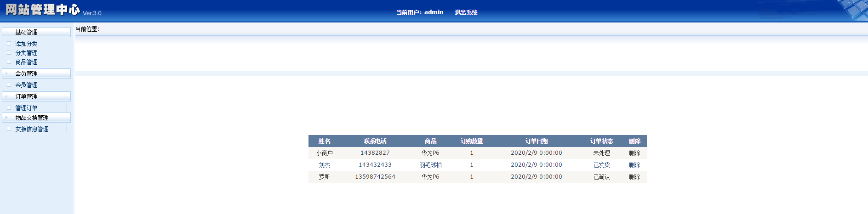The image size is (868, 214).
Task: Click the 网站管理中心 logo title
Action: (x=43, y=10)
